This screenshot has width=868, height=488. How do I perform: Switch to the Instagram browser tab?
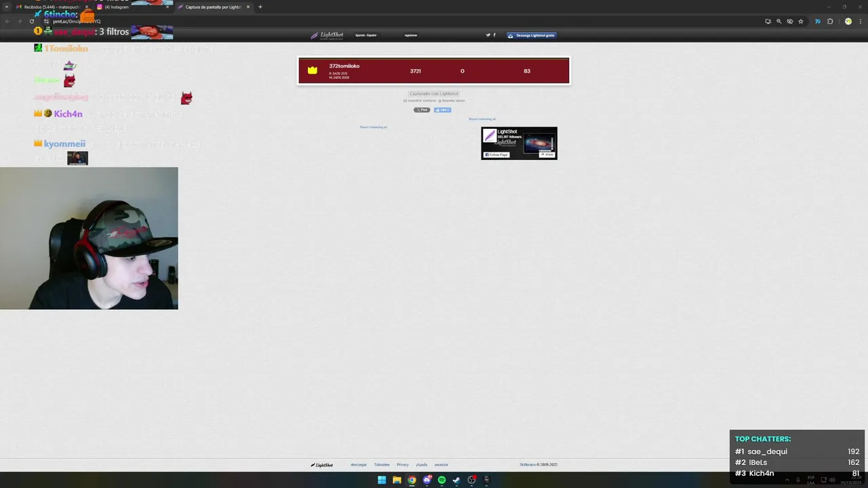click(x=132, y=7)
